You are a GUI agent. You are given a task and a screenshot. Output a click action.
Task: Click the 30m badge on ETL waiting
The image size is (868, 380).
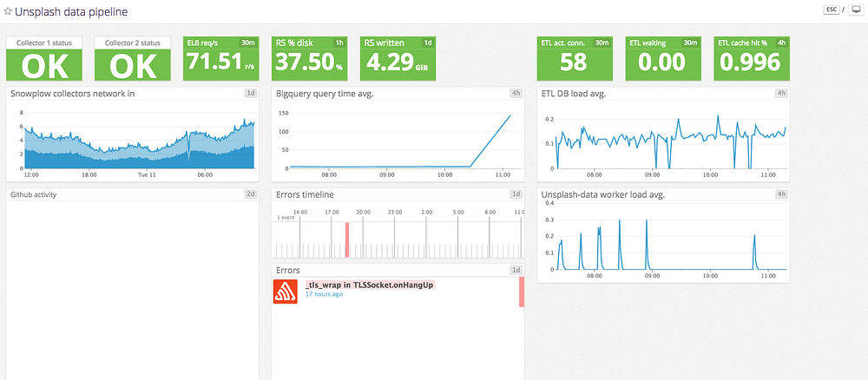point(690,43)
